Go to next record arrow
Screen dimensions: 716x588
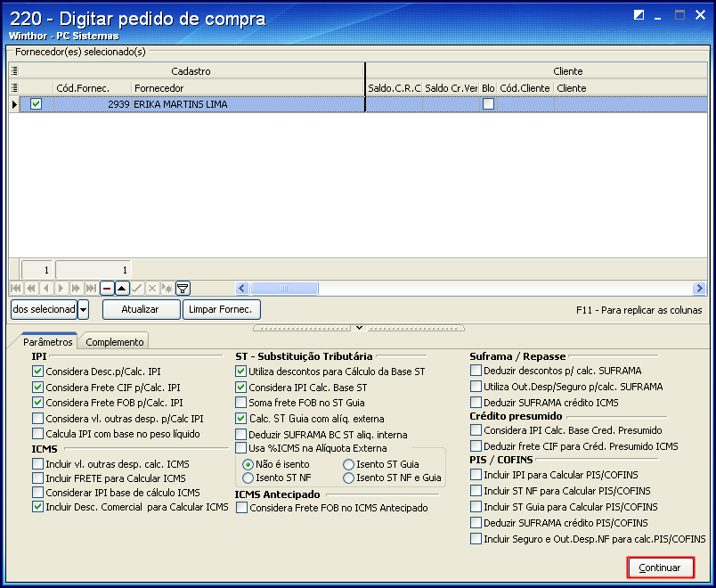pos(61,289)
